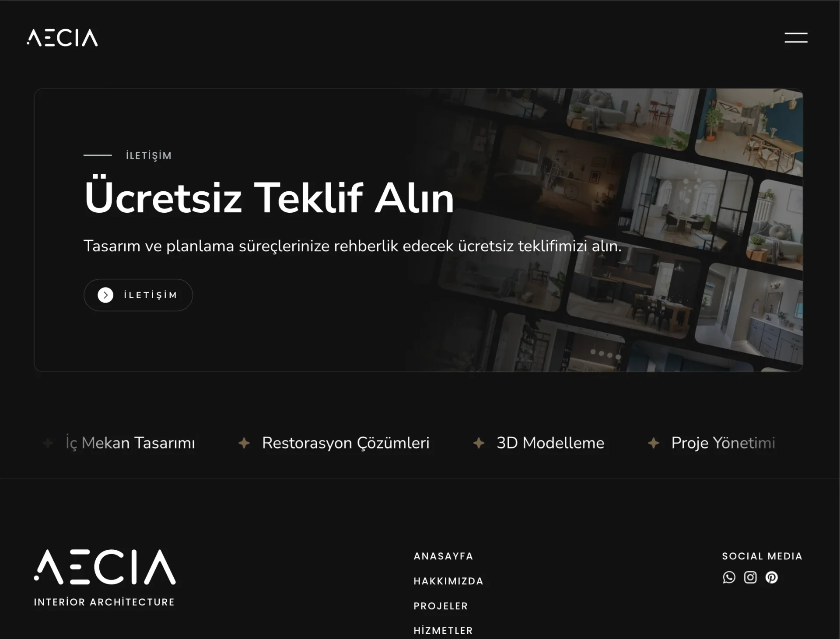Open HAKKIMIZDA footer link
Image resolution: width=840 pixels, height=639 pixels.
click(448, 581)
